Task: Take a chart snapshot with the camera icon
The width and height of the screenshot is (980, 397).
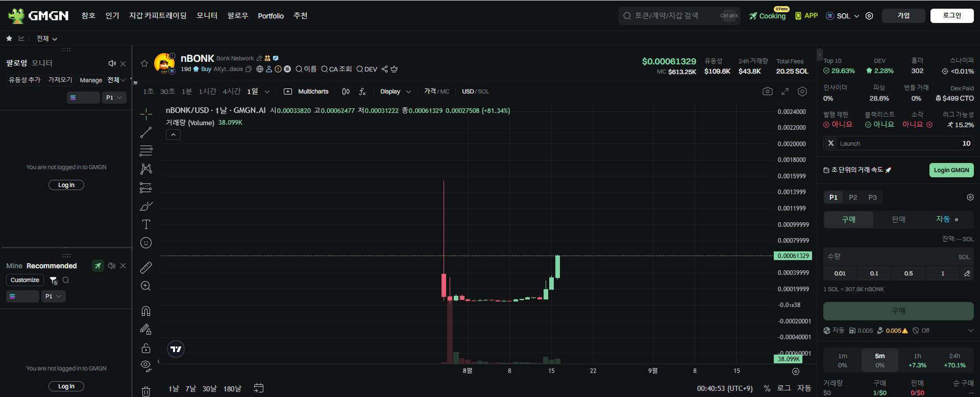Action: point(768,91)
